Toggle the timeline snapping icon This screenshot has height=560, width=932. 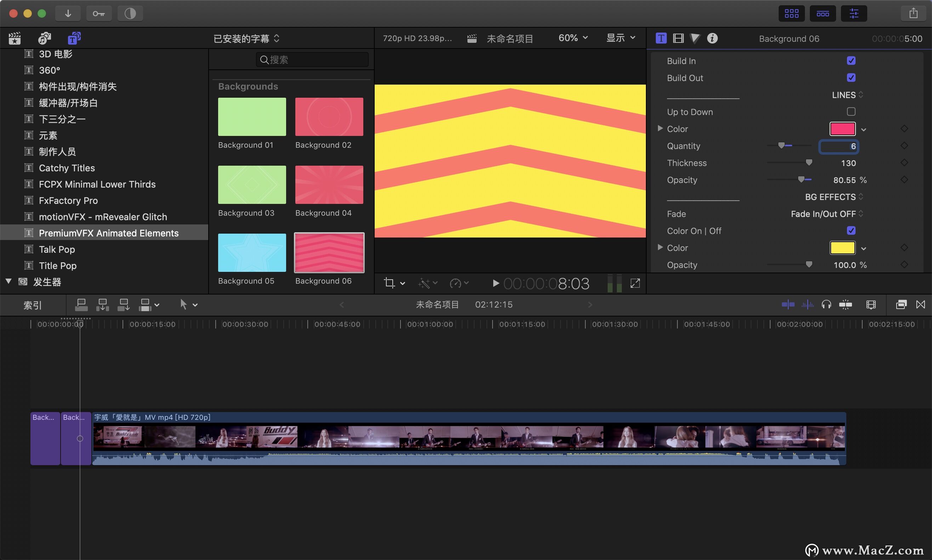coord(845,304)
